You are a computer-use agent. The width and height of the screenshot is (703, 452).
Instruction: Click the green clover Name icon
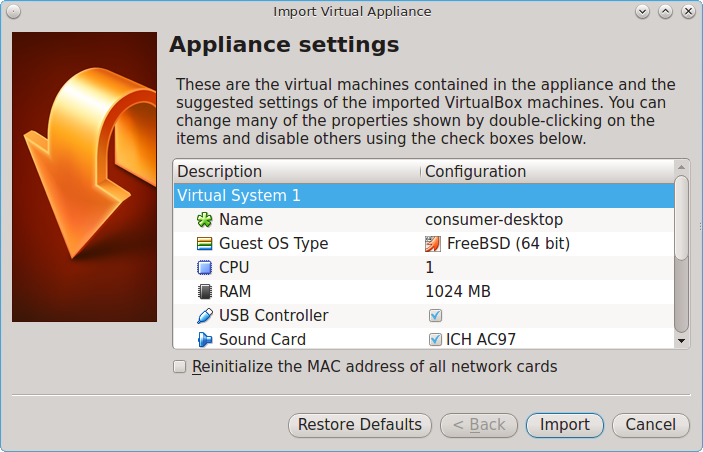[204, 220]
